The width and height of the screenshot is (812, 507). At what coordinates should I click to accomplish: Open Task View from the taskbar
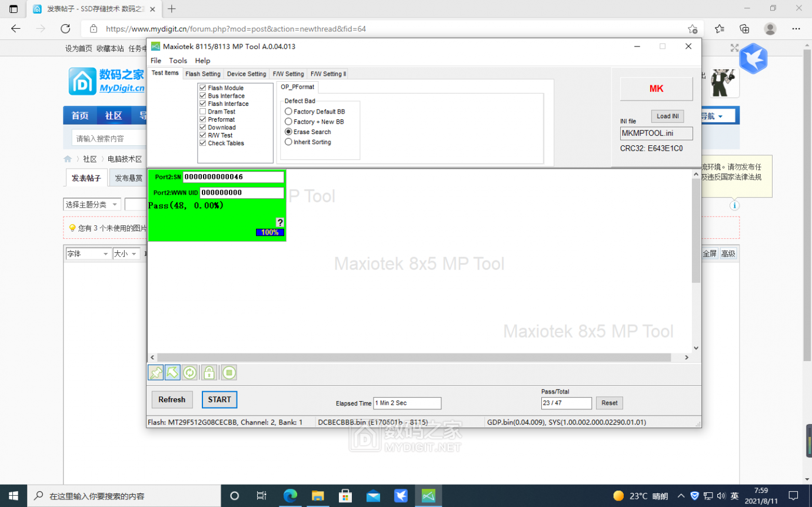coord(262,496)
